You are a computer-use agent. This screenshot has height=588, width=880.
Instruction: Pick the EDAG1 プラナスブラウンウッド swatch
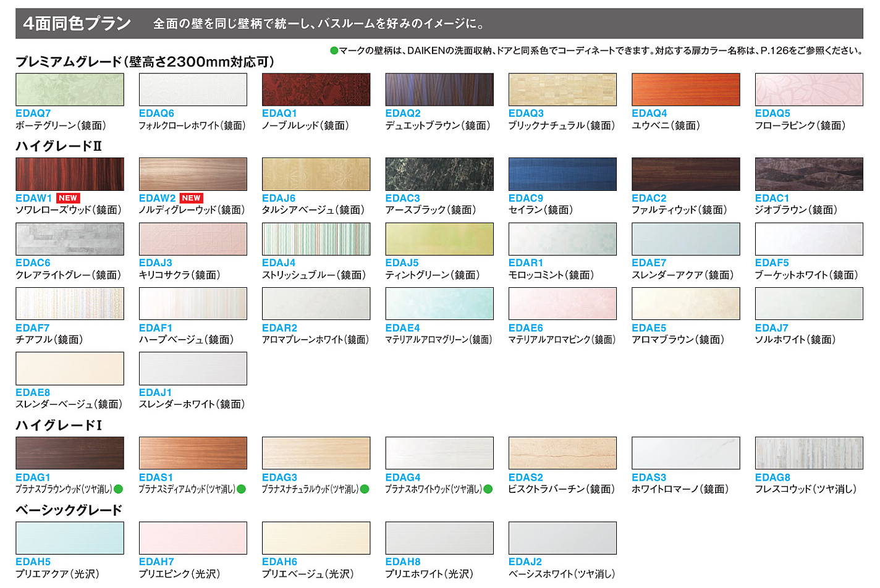click(70, 453)
